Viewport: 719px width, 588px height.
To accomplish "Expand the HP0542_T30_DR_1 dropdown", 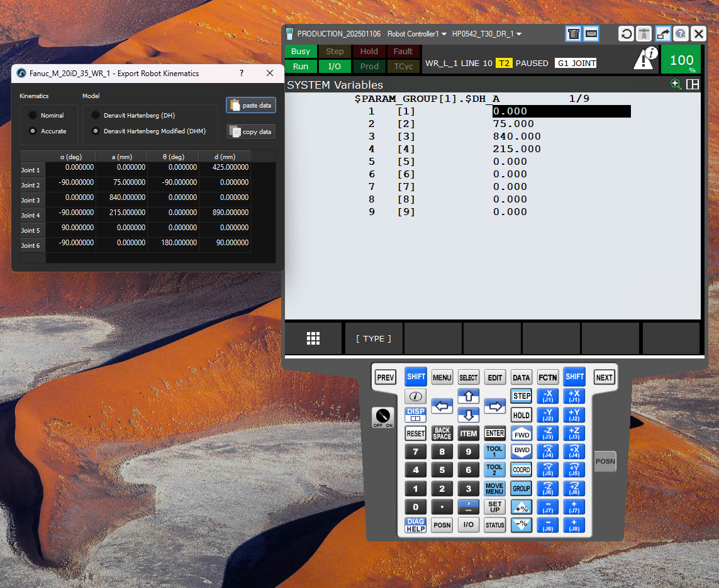I will (487, 34).
